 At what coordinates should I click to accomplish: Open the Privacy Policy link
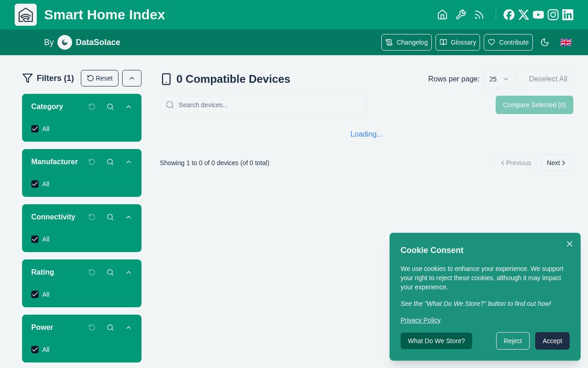click(x=420, y=320)
